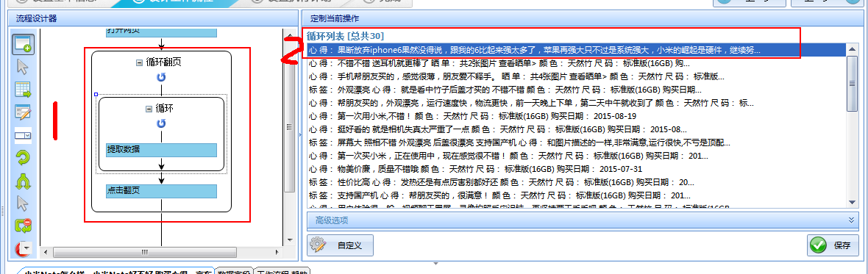The image size is (868, 274).
Task: Click the loop list vertical scrollbar thumb
Action: [x=852, y=83]
